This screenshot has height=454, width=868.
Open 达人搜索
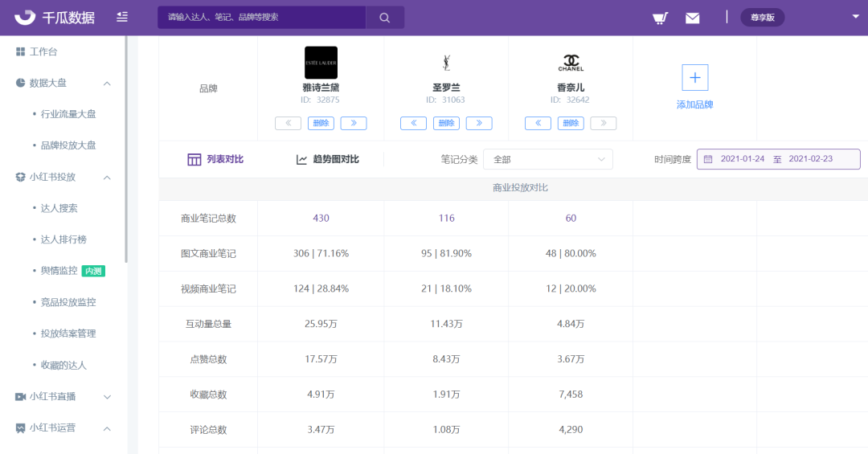[59, 208]
